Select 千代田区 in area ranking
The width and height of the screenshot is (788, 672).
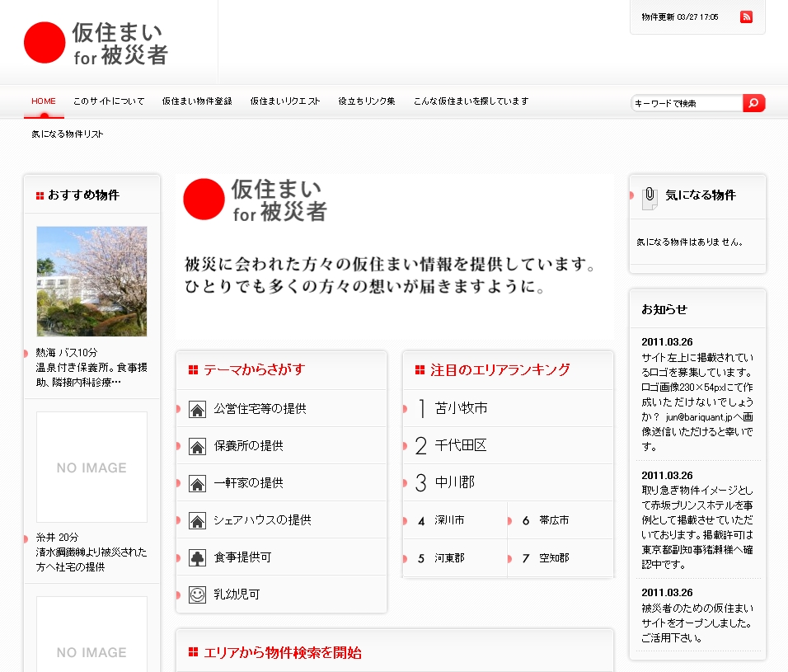(x=461, y=445)
